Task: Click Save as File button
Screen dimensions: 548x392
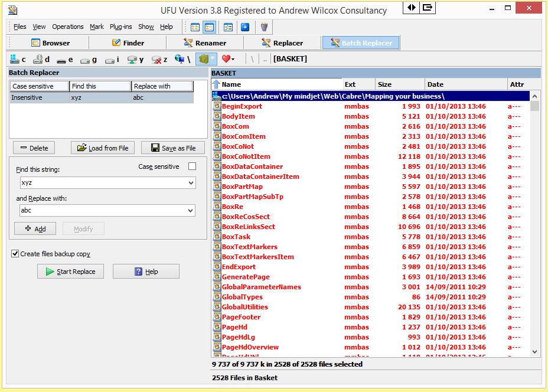Action: pyautogui.click(x=174, y=148)
